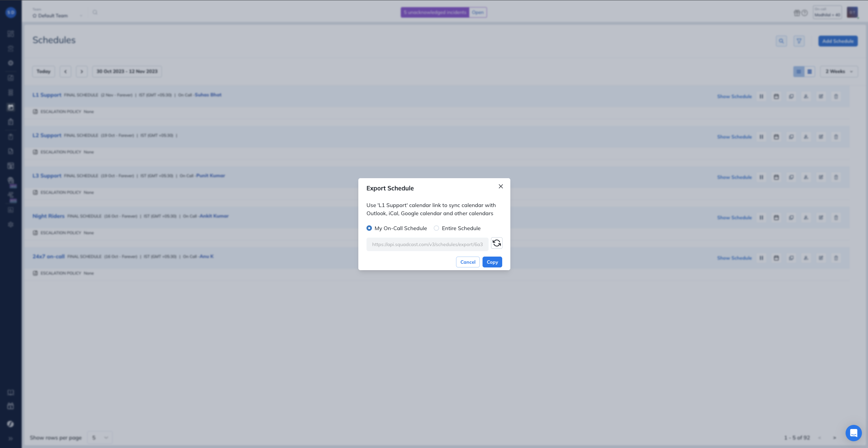Select the My On-Call Schedule option
868x448 pixels.
[x=369, y=228]
